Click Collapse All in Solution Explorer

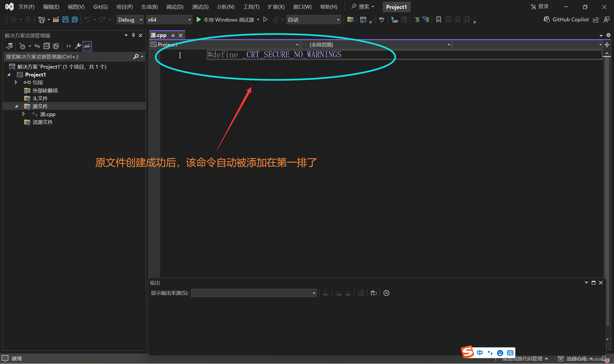pos(46,46)
